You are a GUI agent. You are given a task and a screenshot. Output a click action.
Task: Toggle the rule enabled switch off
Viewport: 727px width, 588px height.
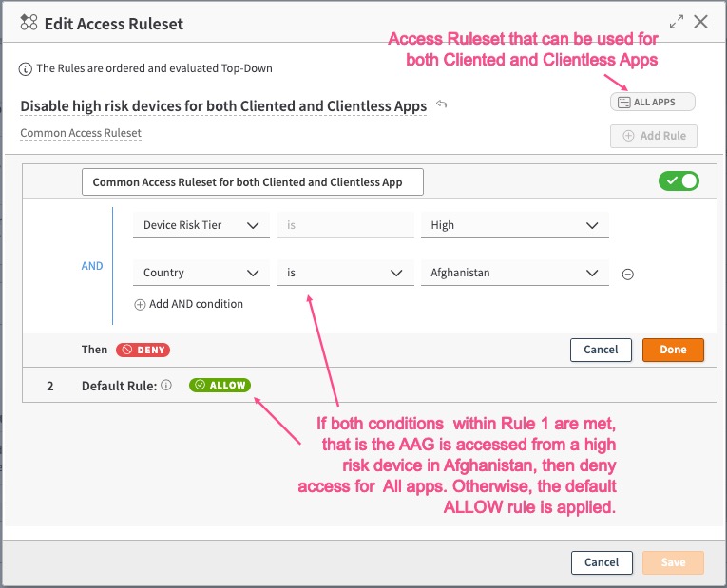tap(679, 180)
